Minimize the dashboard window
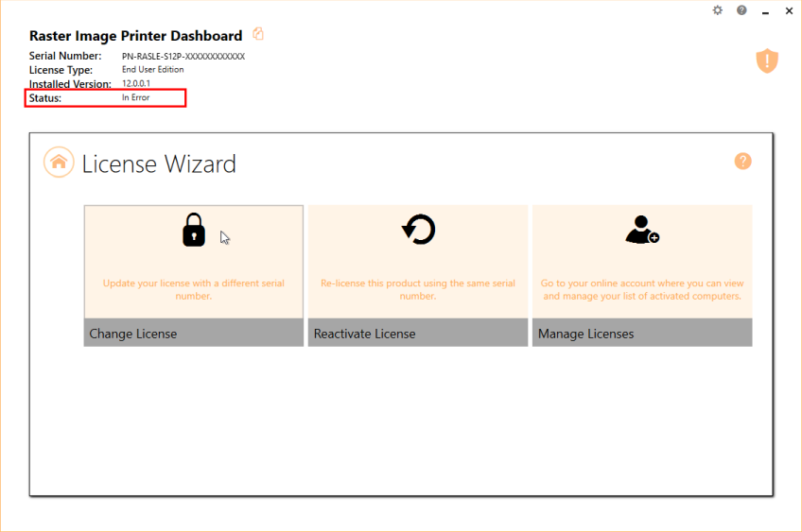Viewport: 802px width, 532px height. 766,11
